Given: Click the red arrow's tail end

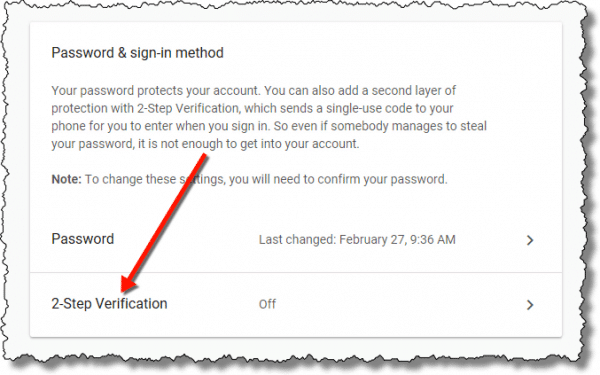Looking at the screenshot, I should pyautogui.click(x=203, y=156).
